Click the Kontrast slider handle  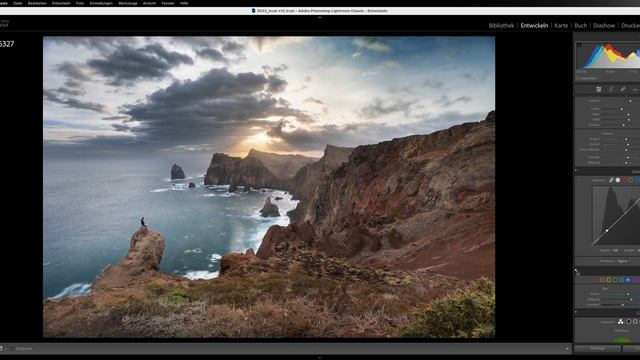[x=630, y=101]
